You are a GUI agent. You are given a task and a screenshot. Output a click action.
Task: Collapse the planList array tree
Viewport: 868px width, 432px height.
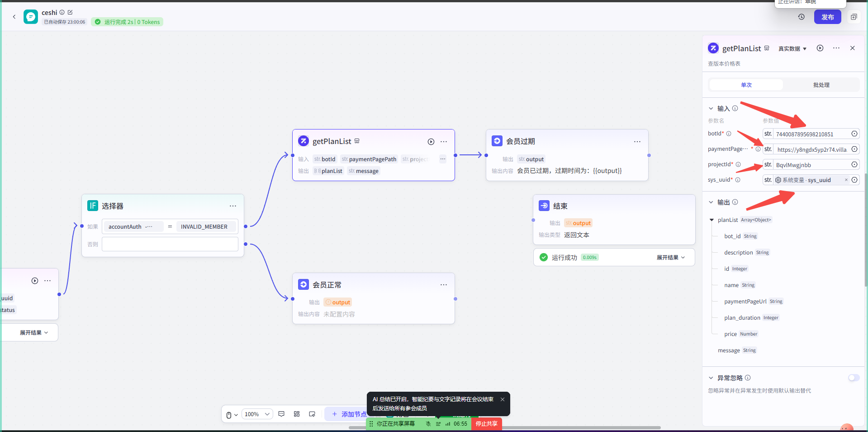(x=712, y=220)
